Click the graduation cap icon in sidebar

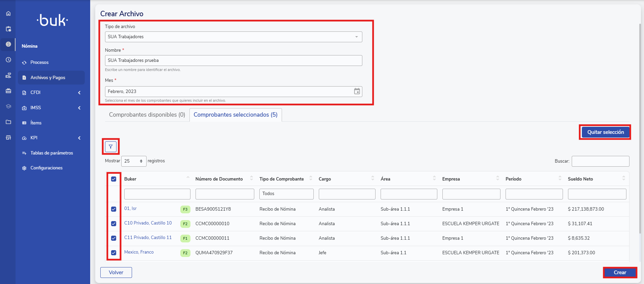(8, 106)
